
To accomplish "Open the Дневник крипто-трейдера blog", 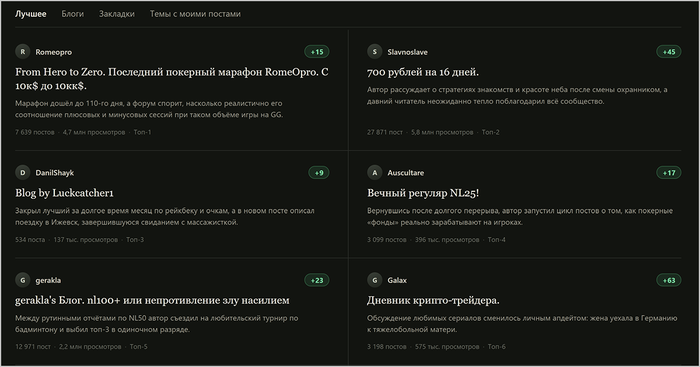I will coord(433,300).
